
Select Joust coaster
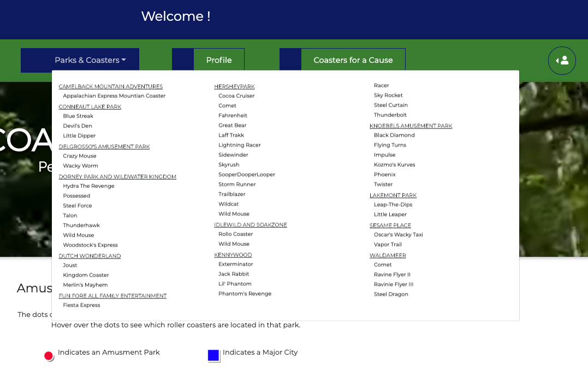(70, 265)
